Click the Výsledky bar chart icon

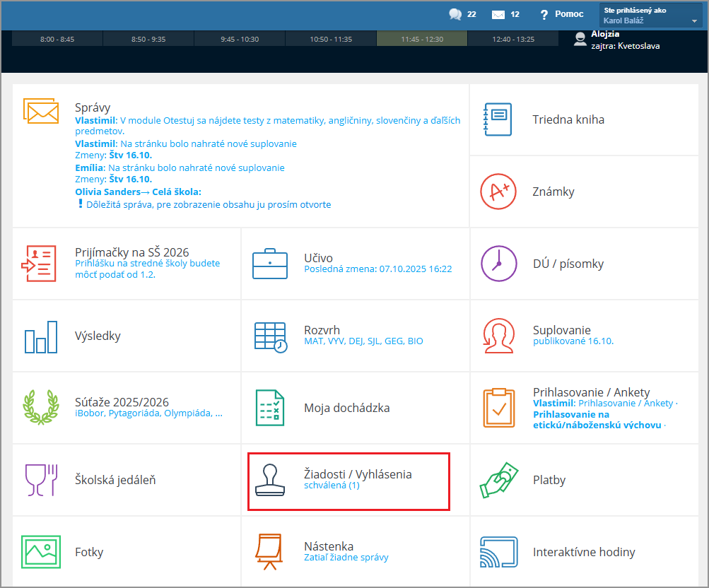click(x=40, y=336)
